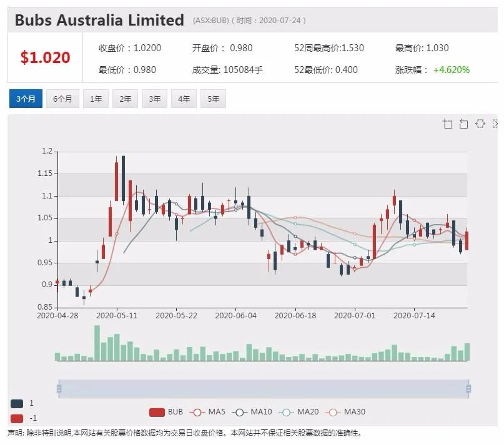This screenshot has width=504, height=445.
Task: Click 最高价: 1.030 value
Action: [422, 48]
